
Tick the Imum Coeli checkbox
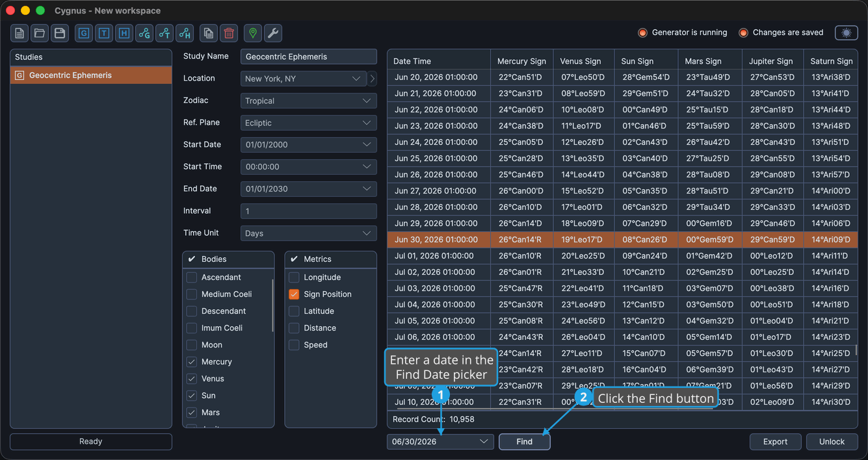pyautogui.click(x=192, y=328)
